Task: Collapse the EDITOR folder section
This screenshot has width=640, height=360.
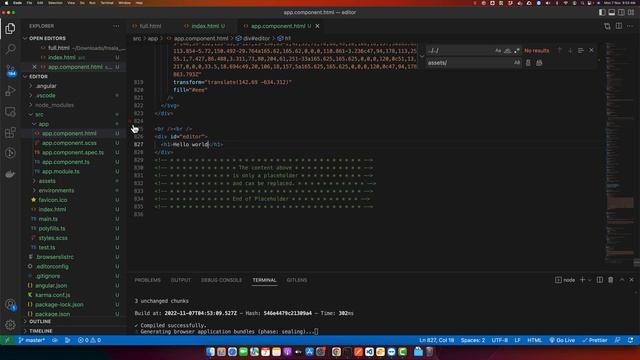Action: [x=38, y=76]
